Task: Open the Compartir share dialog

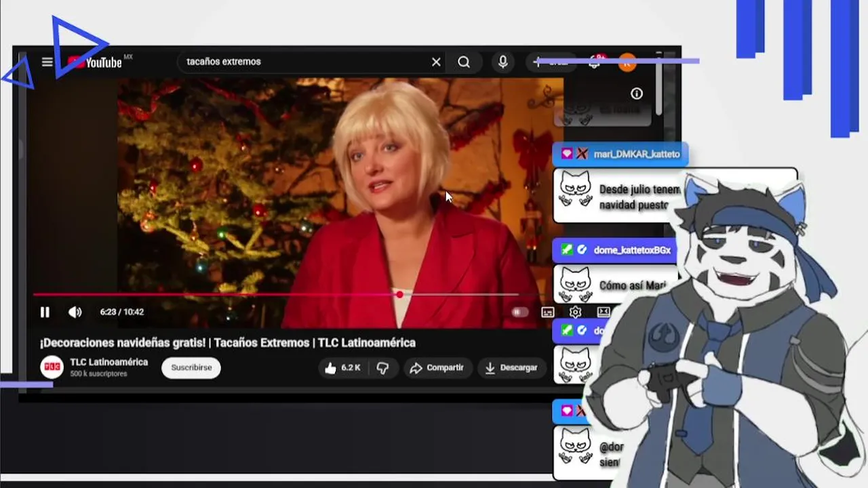Action: (x=437, y=367)
